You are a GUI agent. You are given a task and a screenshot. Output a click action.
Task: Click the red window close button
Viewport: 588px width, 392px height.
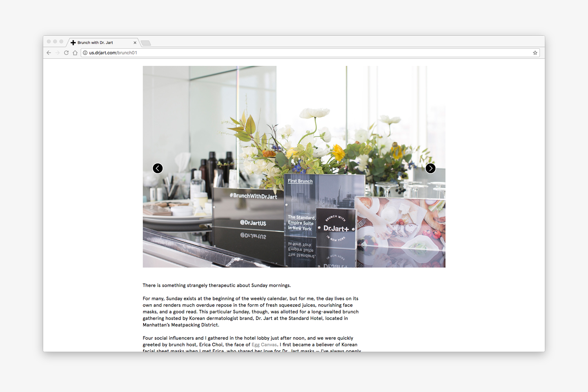[49, 42]
